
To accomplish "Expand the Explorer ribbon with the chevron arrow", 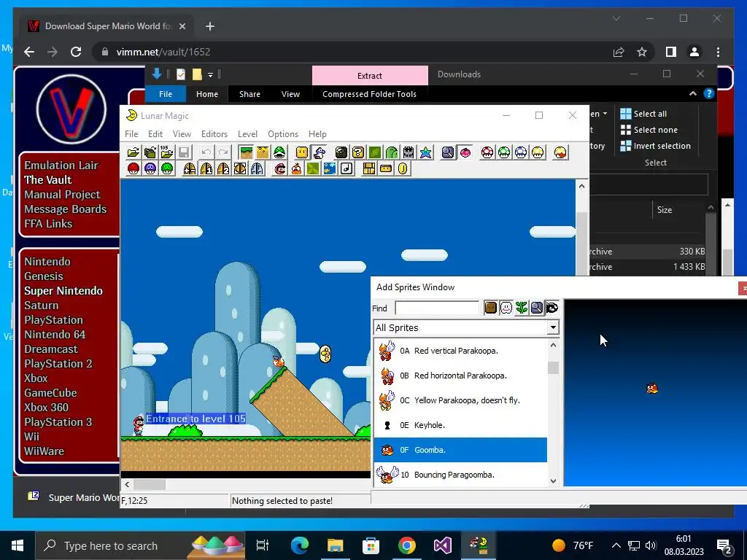I will [693, 94].
